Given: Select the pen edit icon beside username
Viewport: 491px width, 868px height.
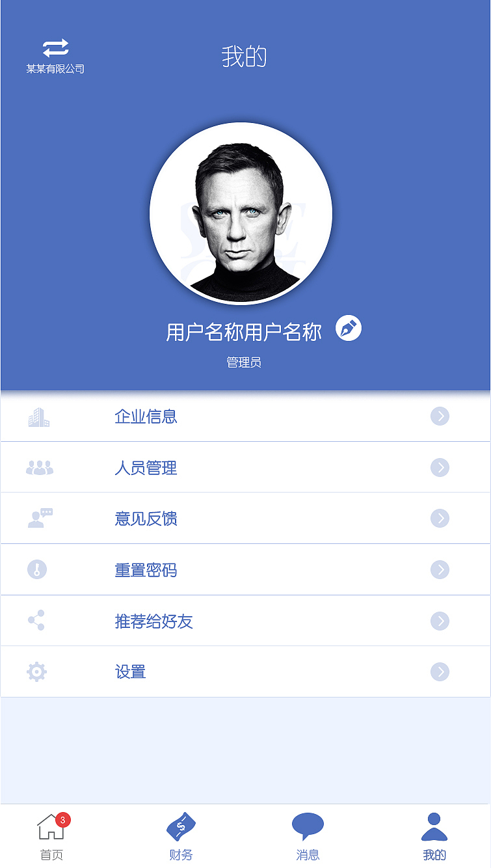Looking at the screenshot, I should [x=350, y=329].
